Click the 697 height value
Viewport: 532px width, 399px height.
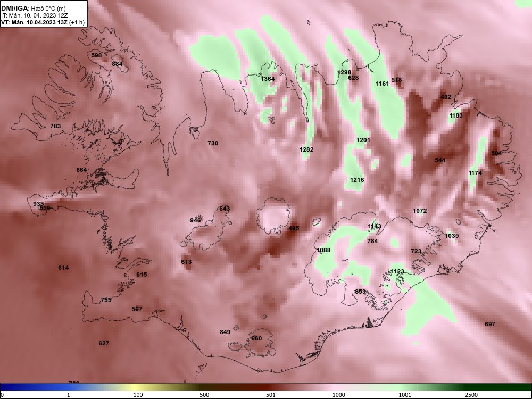coord(490,324)
